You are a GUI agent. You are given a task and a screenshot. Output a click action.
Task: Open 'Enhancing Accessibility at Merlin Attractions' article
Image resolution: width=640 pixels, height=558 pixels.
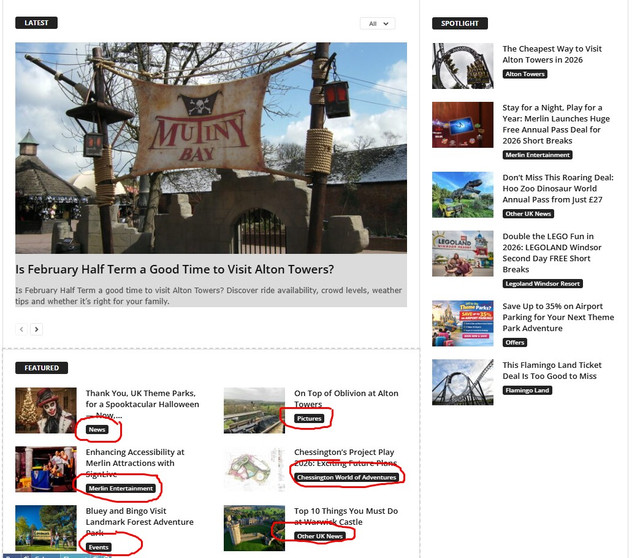(x=135, y=463)
